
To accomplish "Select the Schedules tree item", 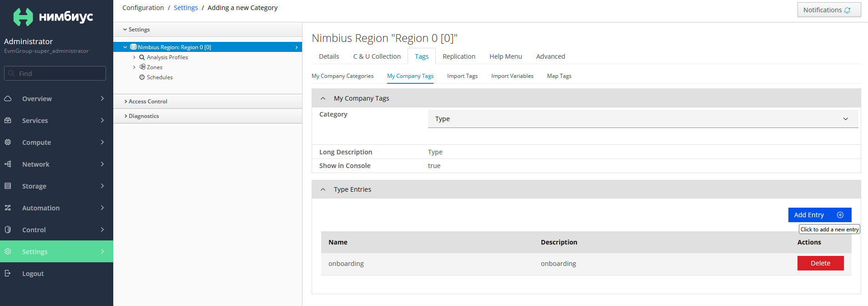I will point(160,77).
